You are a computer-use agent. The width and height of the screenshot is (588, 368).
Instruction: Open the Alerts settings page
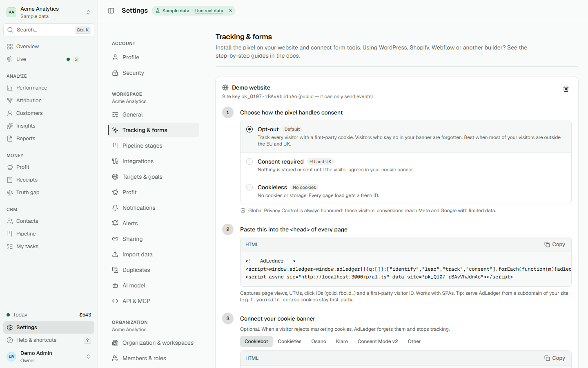pyautogui.click(x=154, y=223)
